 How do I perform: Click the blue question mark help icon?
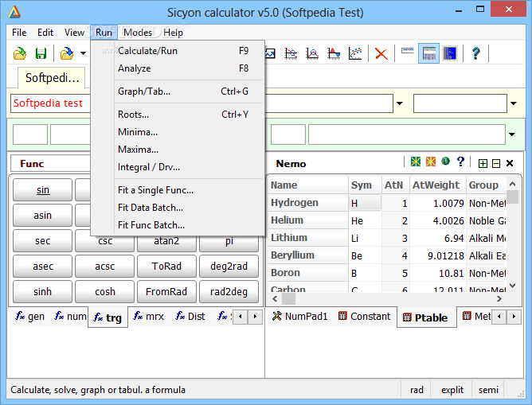(476, 53)
